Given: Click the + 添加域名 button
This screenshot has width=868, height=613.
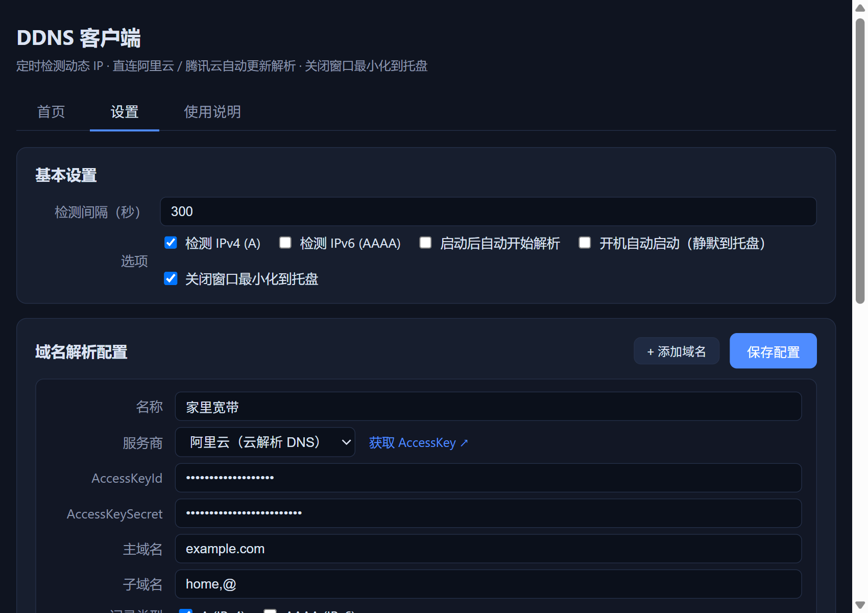Looking at the screenshot, I should (x=677, y=351).
